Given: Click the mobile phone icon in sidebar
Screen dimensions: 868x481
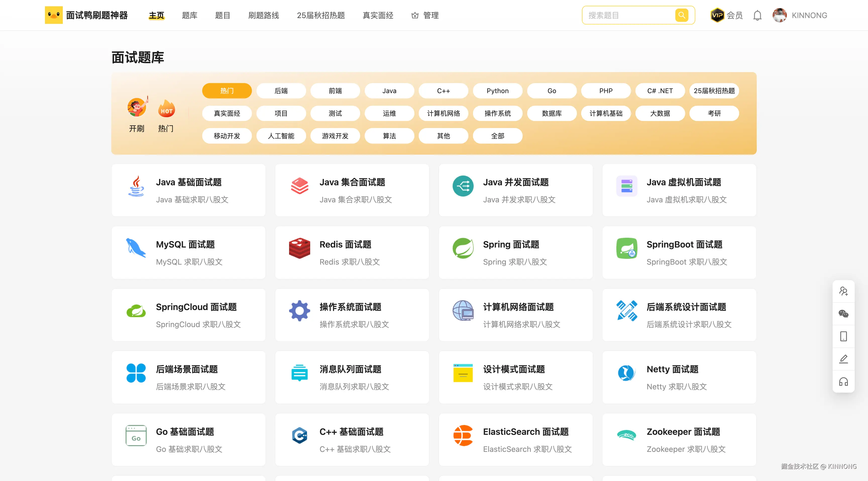Looking at the screenshot, I should click(843, 336).
